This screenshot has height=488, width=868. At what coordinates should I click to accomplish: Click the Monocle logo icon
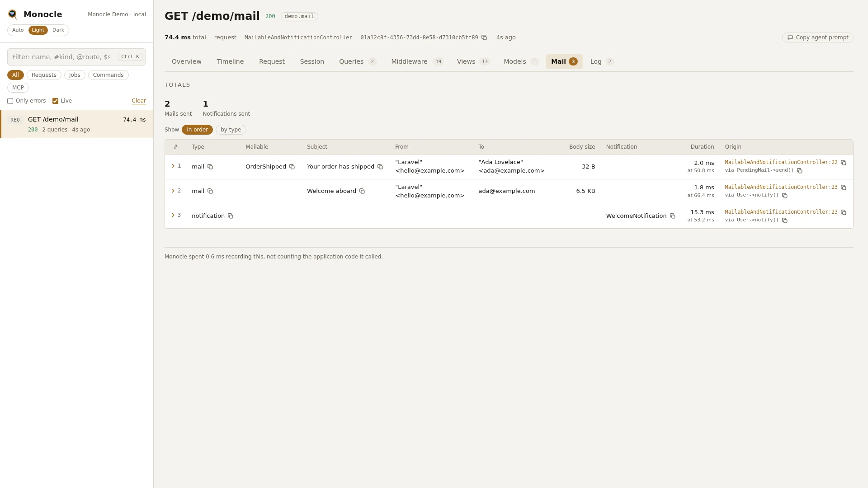(x=13, y=14)
